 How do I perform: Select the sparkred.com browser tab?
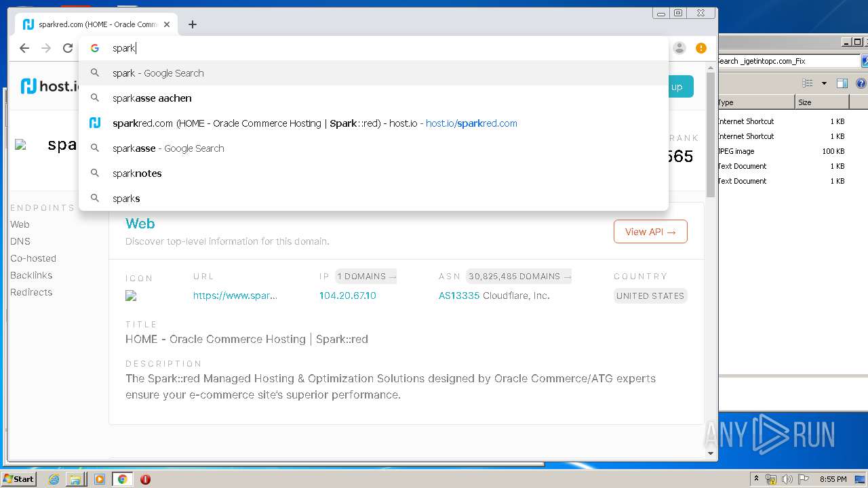(x=96, y=24)
